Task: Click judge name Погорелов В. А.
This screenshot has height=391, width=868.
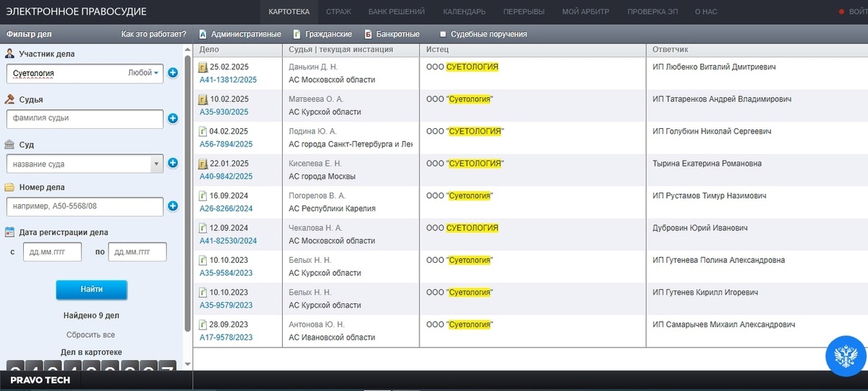Action: (317, 195)
